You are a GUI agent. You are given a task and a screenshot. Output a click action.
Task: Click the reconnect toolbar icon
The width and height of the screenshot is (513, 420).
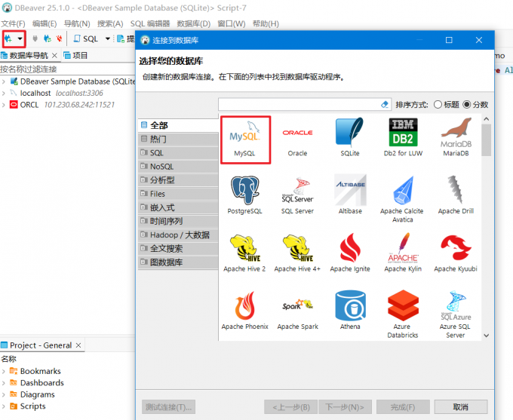(x=47, y=39)
